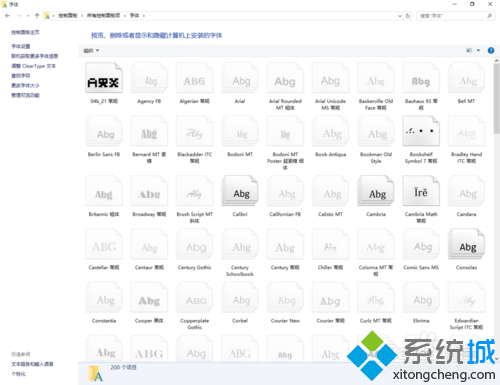Click 所有控制面板项 in the breadcrumb path

[103, 16]
